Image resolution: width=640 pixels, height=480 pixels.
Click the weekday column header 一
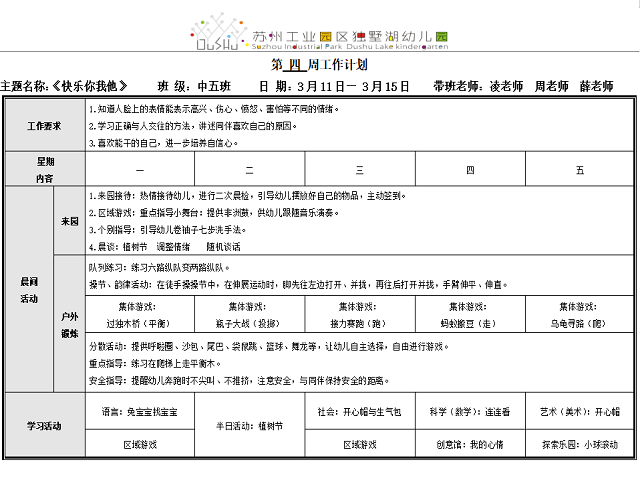(x=140, y=169)
